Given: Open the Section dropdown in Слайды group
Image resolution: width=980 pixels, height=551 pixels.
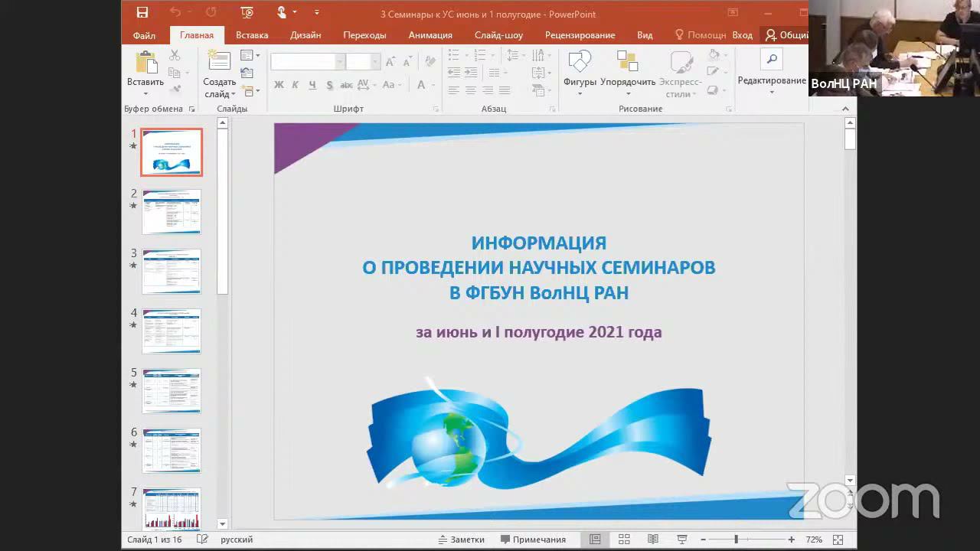Looking at the screenshot, I should [x=250, y=90].
